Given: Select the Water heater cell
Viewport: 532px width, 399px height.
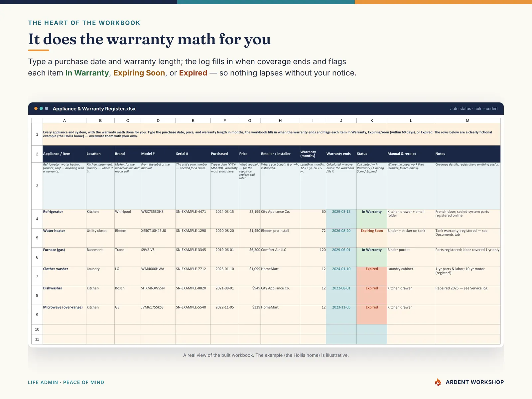Looking at the screenshot, I should pos(65,238).
